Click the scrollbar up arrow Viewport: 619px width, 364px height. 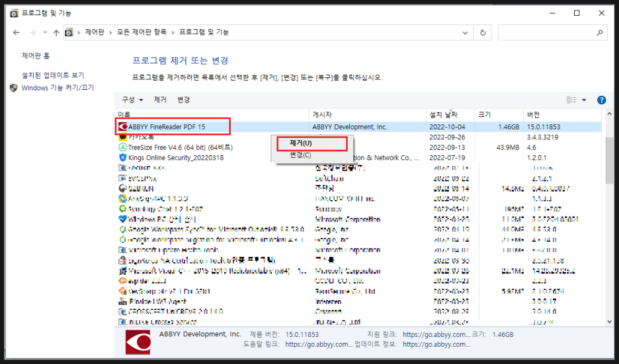click(609, 114)
